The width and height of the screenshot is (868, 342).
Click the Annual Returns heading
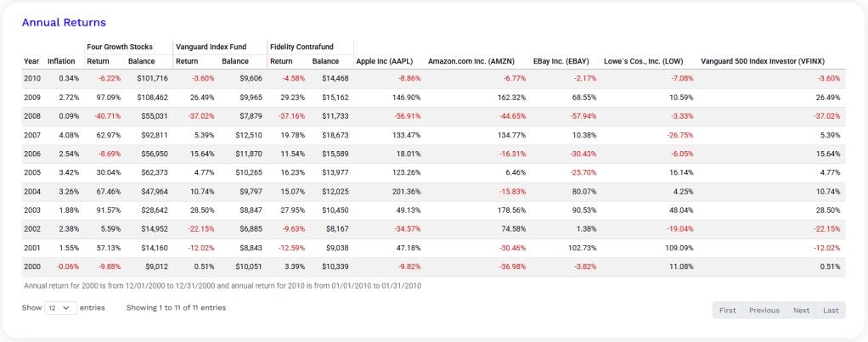pyautogui.click(x=64, y=21)
